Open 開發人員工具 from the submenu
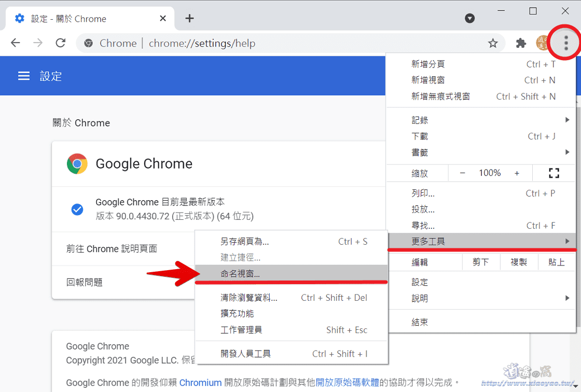Viewport: 581px width, 392px height. (291, 354)
